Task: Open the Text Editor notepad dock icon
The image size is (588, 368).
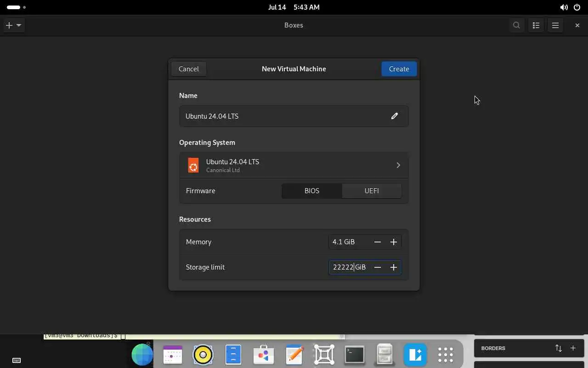Action: coord(294,355)
